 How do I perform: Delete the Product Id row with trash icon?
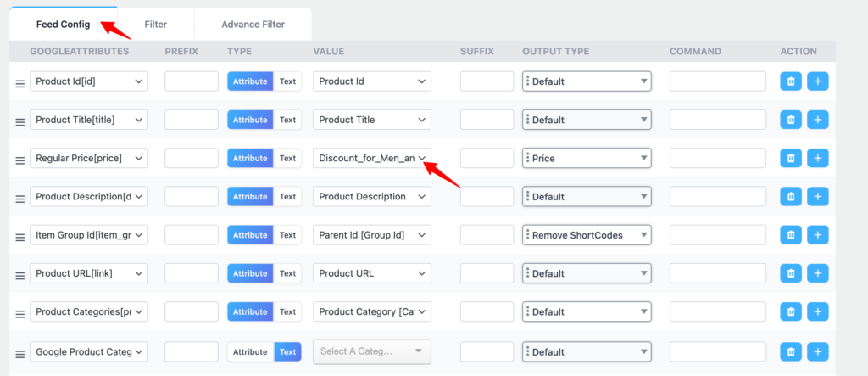point(791,81)
